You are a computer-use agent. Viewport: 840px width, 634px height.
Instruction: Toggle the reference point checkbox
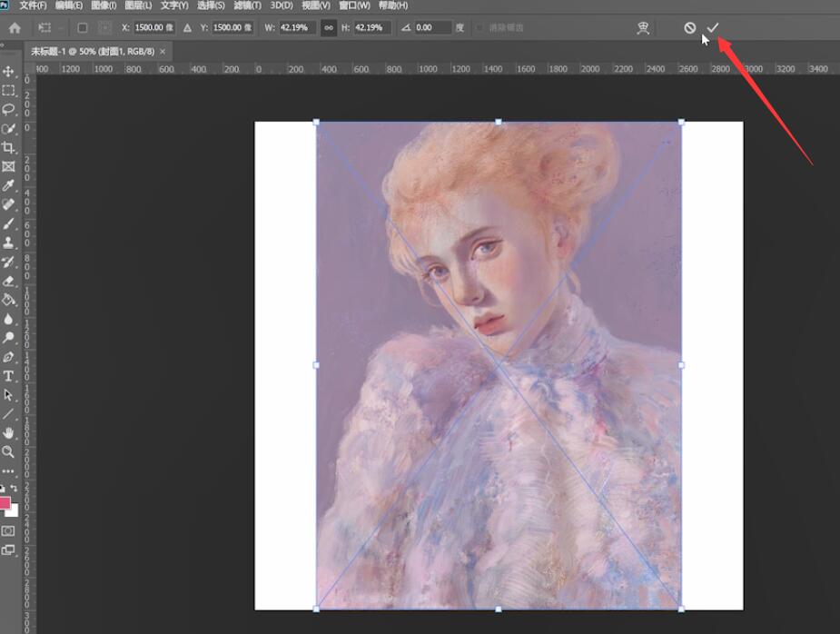click(83, 28)
